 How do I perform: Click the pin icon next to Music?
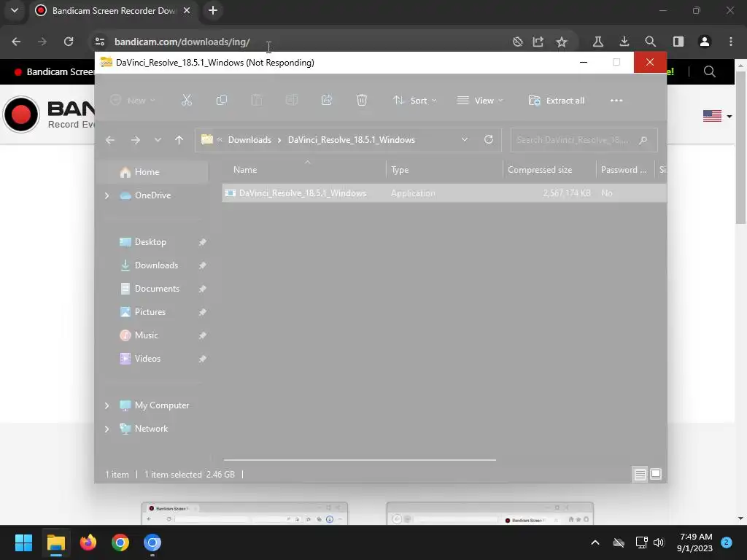203,335
